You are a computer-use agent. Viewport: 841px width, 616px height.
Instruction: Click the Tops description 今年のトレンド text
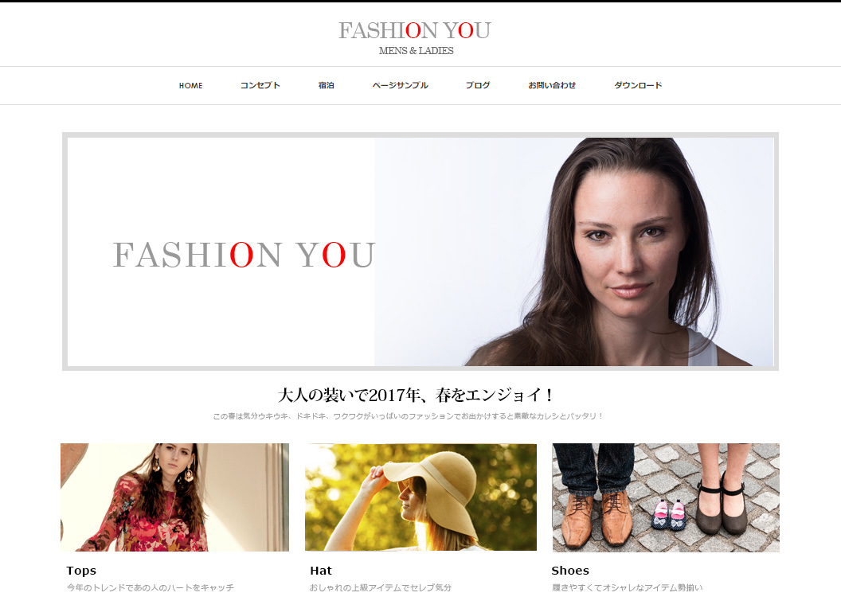151,587
